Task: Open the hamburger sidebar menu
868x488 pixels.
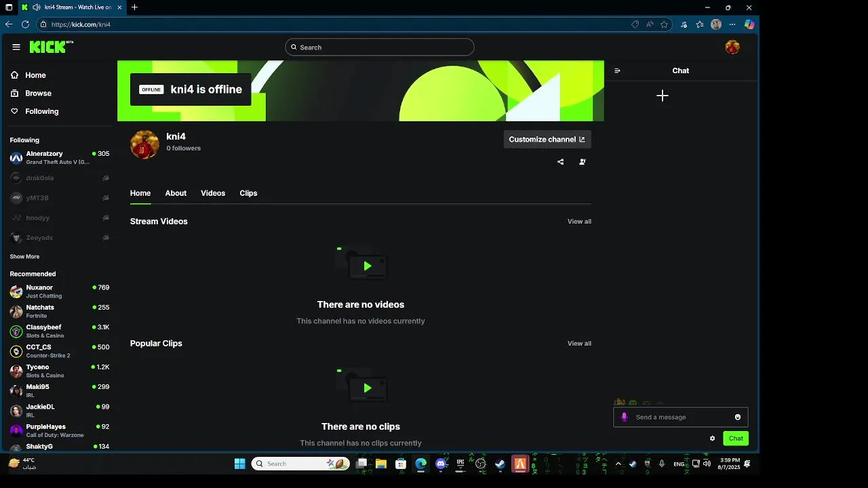Action: tap(16, 47)
